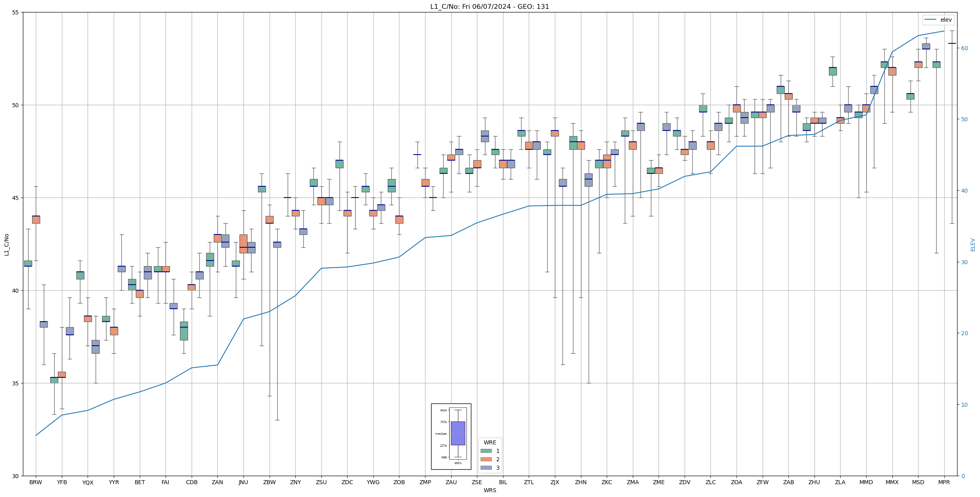Image resolution: width=980 pixels, height=497 pixels.
Task: Click the YQX x-axis label
Action: click(88, 482)
